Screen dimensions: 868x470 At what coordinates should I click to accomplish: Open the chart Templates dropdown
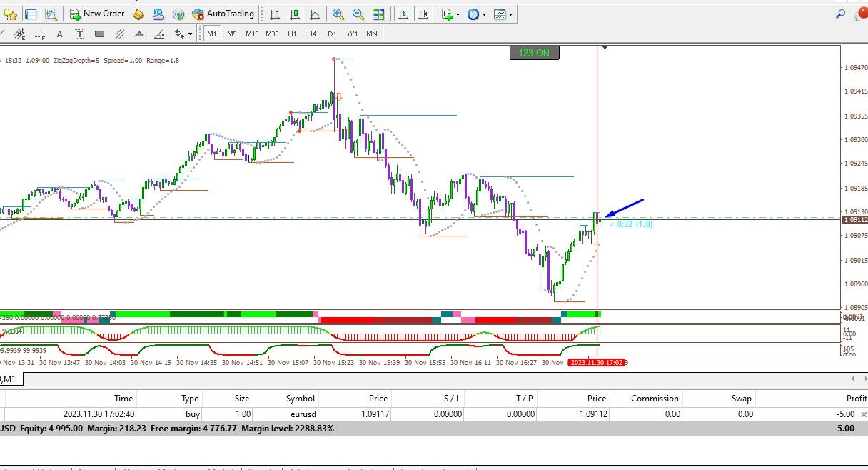point(504,14)
